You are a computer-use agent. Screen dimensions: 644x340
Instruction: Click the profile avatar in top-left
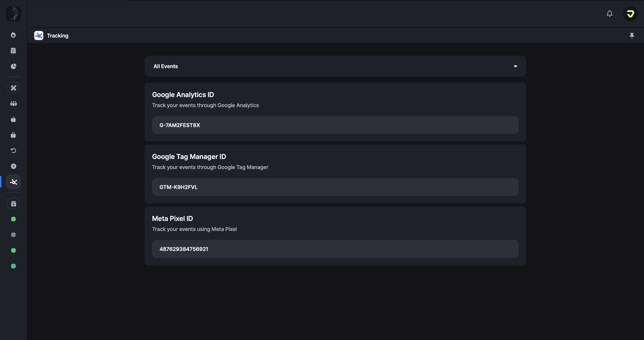tap(13, 14)
